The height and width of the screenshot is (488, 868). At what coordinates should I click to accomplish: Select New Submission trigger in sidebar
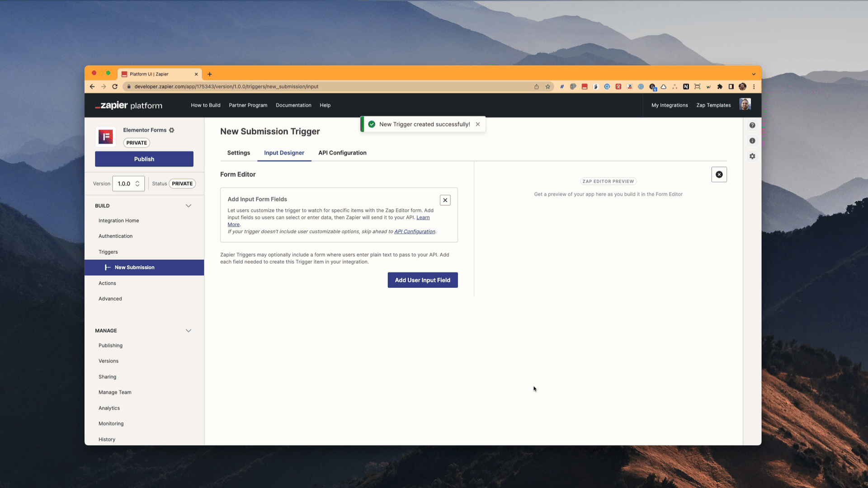point(134,267)
